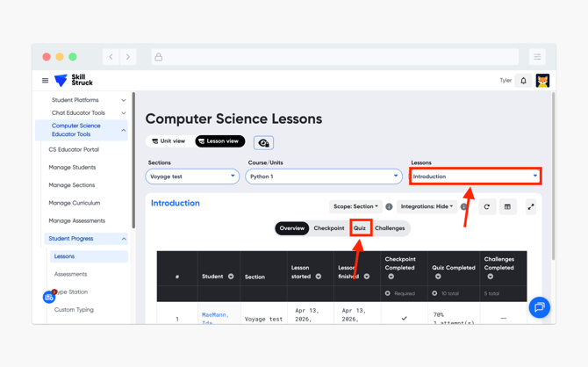Select the Checkpoint tab

(x=329, y=228)
